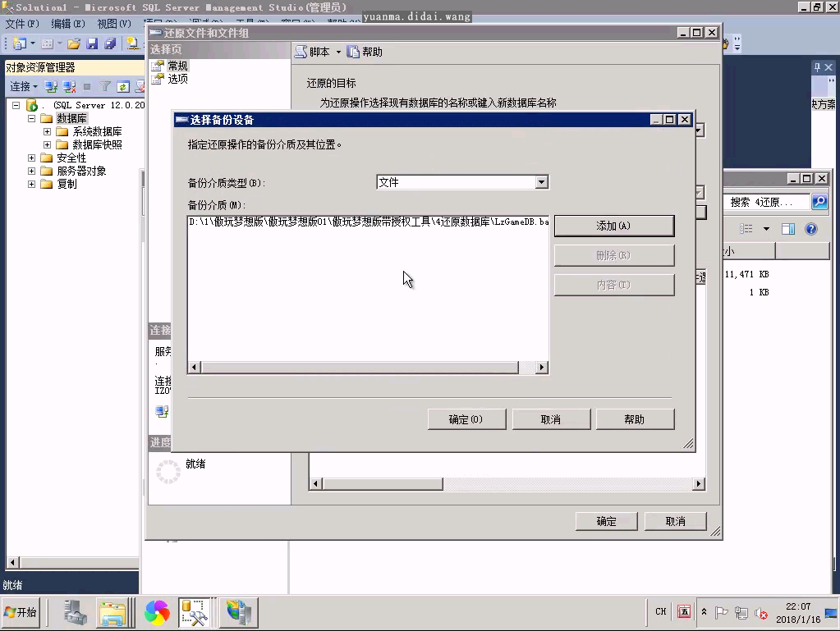Select 系统数据库 tree item

[98, 131]
